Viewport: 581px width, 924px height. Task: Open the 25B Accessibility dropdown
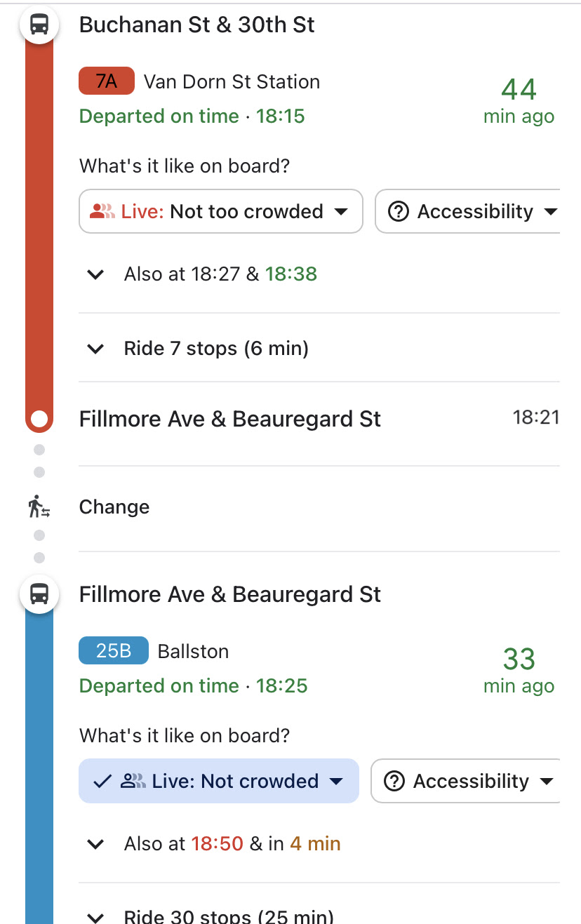(x=465, y=781)
